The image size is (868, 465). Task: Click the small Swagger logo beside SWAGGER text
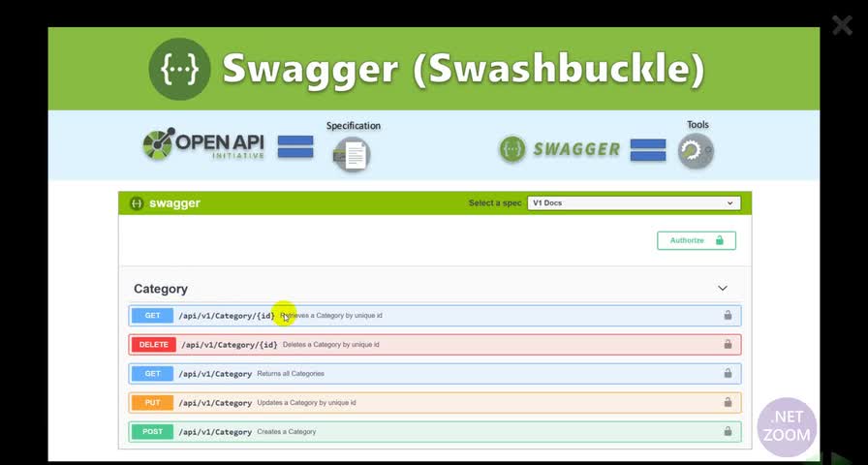(512, 149)
